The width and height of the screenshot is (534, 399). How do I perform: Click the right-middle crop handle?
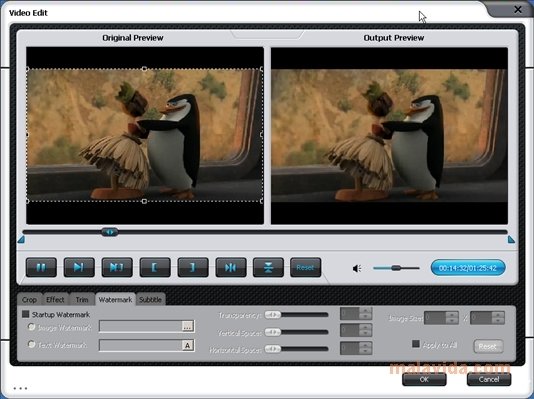[x=262, y=135]
